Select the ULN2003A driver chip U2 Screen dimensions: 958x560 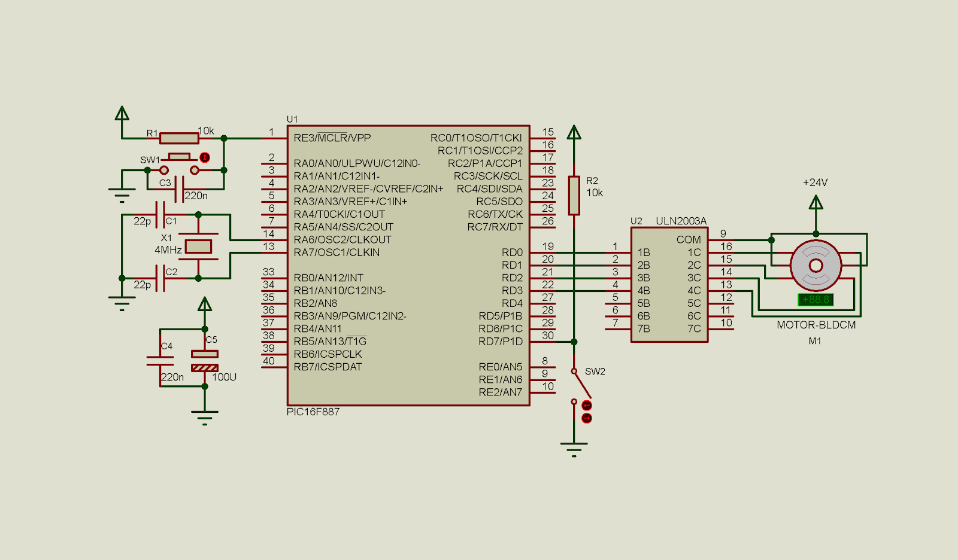click(x=669, y=284)
